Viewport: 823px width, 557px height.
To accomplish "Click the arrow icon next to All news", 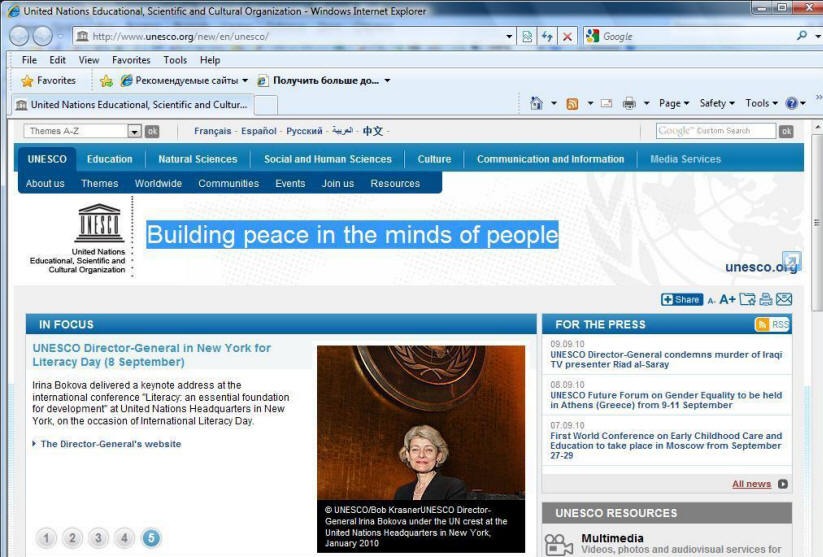I will tap(783, 484).
